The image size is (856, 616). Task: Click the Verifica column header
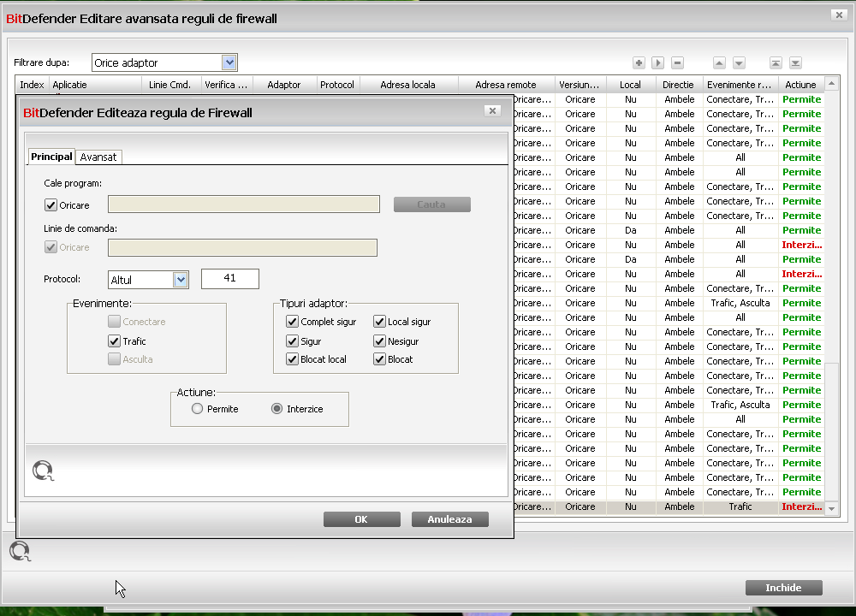226,85
